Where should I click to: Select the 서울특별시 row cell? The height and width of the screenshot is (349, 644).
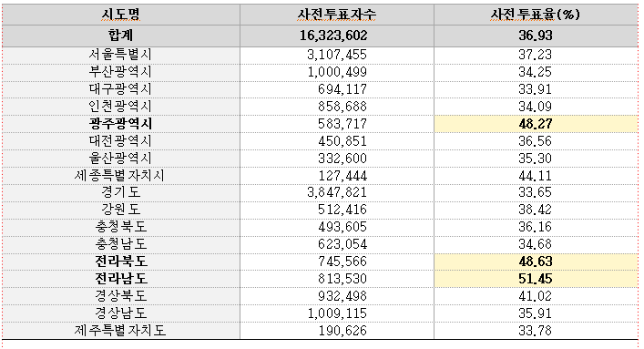[121, 55]
